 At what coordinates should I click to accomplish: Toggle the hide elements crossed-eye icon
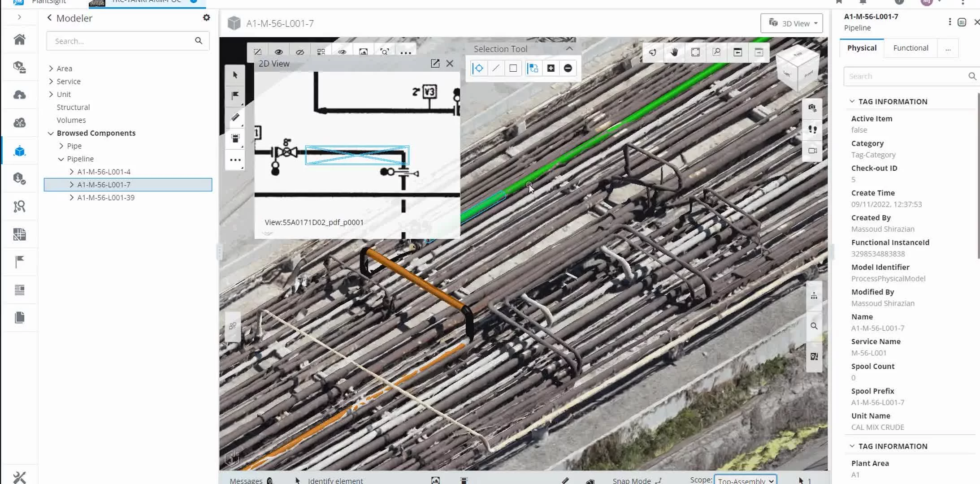pos(300,52)
